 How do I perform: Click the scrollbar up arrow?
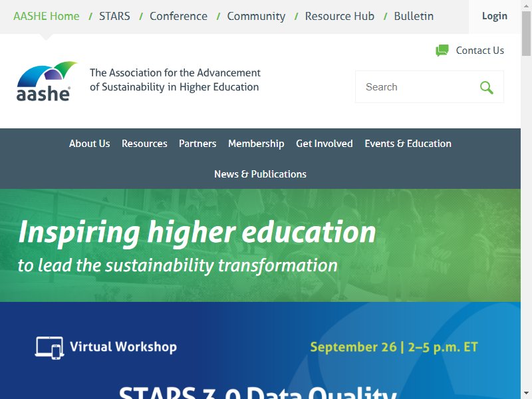tap(526, 5)
